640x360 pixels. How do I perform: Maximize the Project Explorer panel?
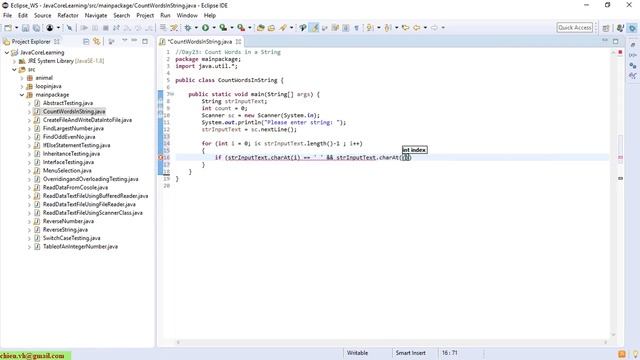(x=145, y=41)
